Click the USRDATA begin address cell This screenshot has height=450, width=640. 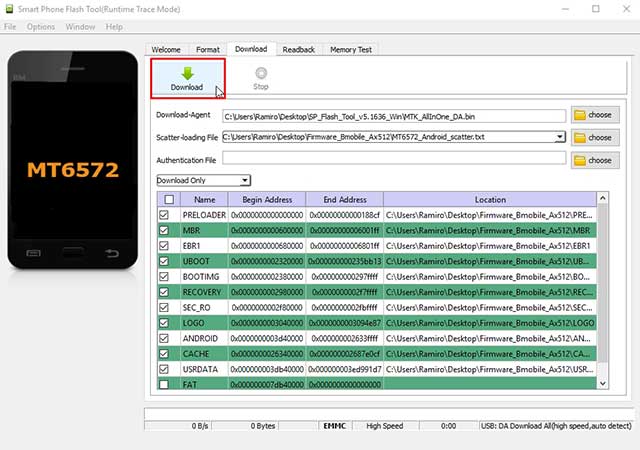coord(267,370)
